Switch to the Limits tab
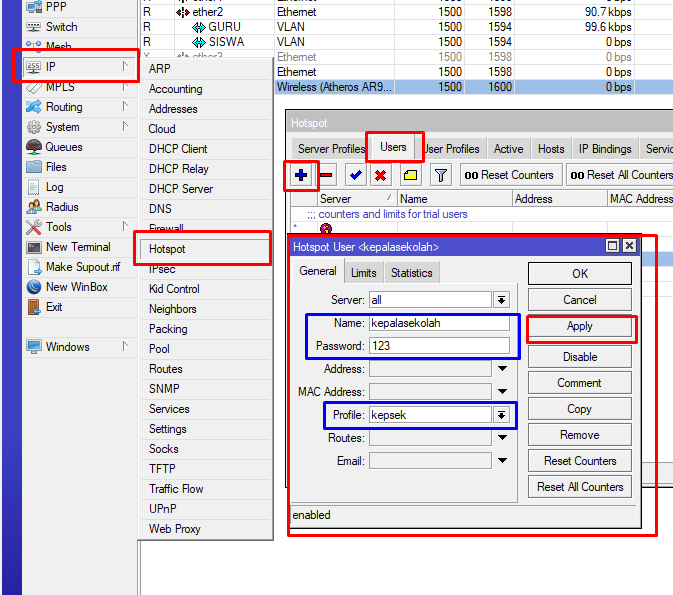 363,273
